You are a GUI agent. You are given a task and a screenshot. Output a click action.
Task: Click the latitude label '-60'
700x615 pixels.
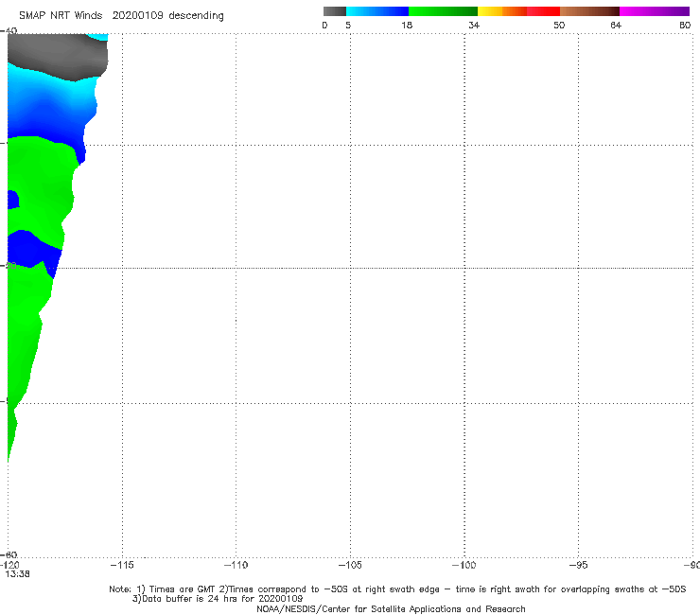pos(10,554)
